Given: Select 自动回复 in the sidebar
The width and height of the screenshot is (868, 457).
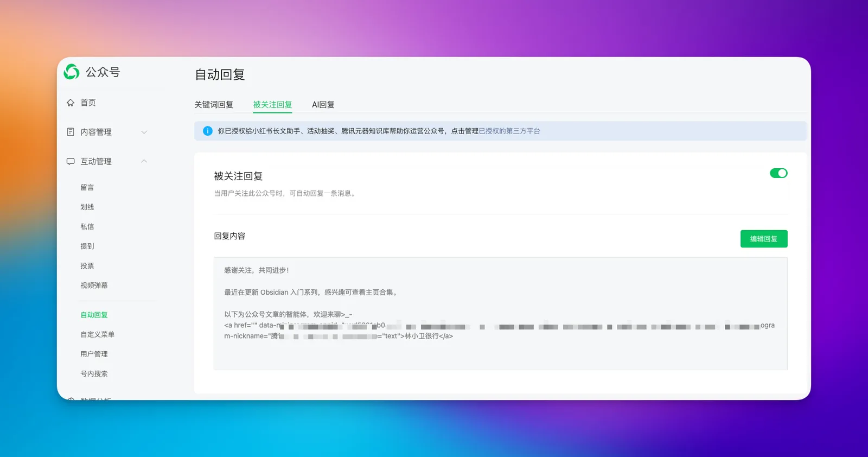Looking at the screenshot, I should (x=94, y=315).
